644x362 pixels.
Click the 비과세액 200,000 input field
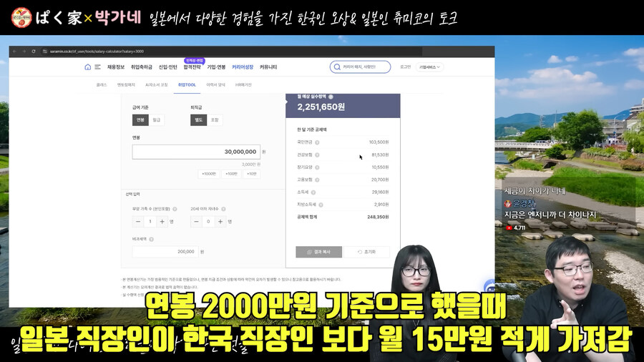pyautogui.click(x=165, y=252)
